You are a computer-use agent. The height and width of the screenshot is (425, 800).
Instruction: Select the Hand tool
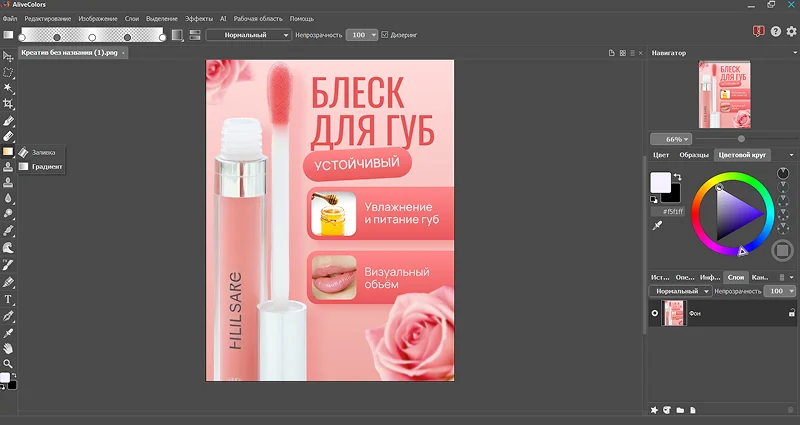pos(8,348)
